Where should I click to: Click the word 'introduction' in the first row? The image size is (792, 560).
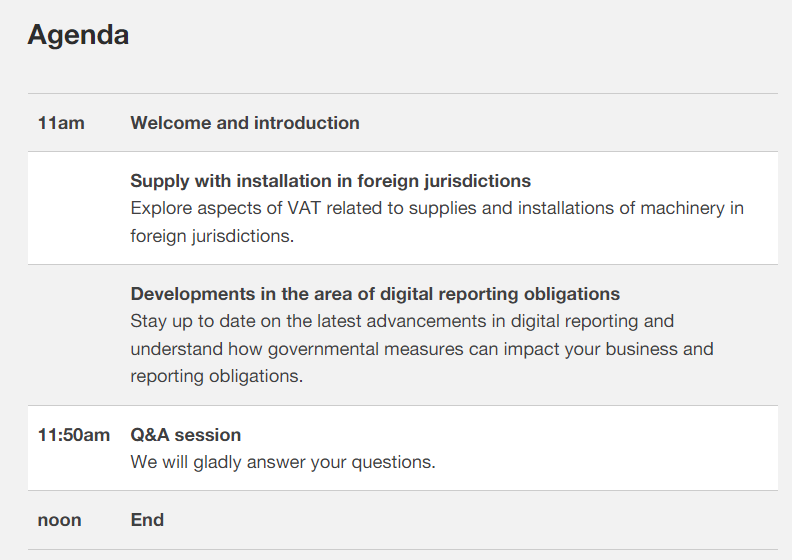[307, 123]
